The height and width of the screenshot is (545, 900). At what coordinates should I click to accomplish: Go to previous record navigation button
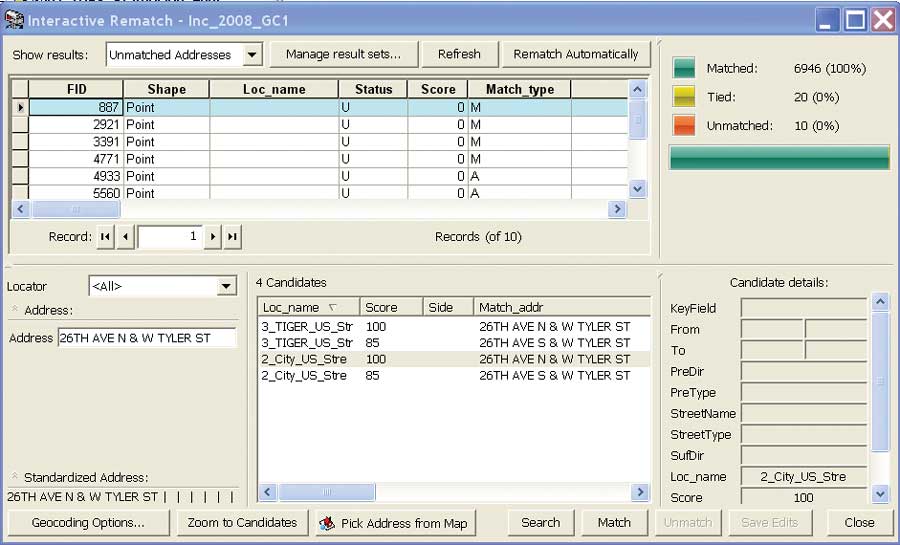pyautogui.click(x=125, y=236)
